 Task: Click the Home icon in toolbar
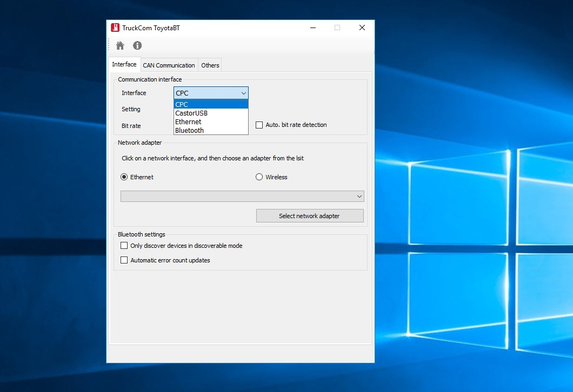(x=120, y=46)
